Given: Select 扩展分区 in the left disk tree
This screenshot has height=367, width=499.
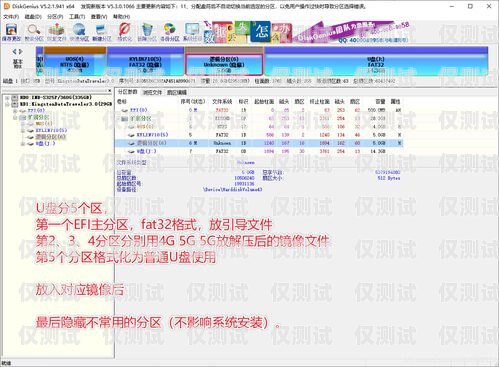Looking at the screenshot, I should (x=38, y=117).
